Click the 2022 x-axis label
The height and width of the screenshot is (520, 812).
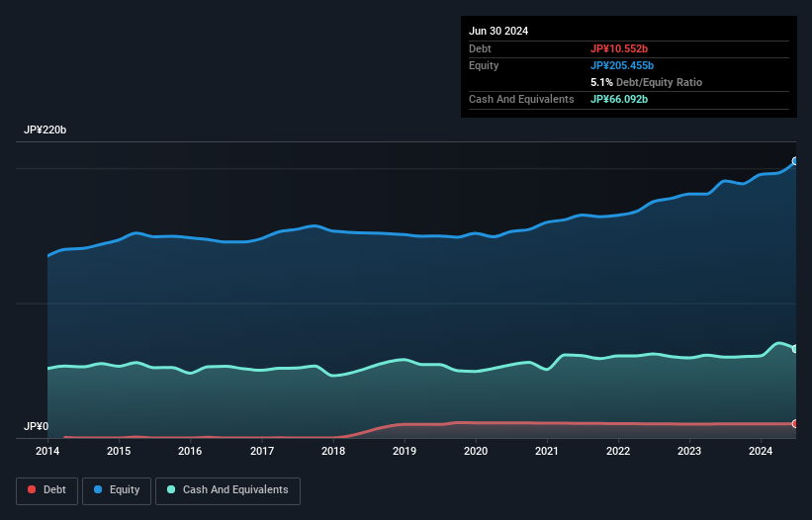click(x=618, y=451)
